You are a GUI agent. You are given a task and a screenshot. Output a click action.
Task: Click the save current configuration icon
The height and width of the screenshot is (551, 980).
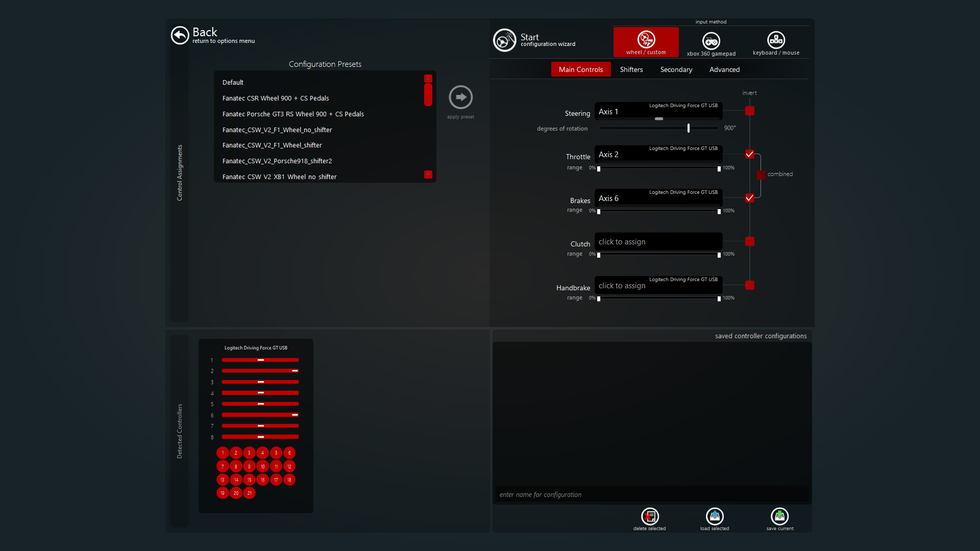[x=779, y=516]
